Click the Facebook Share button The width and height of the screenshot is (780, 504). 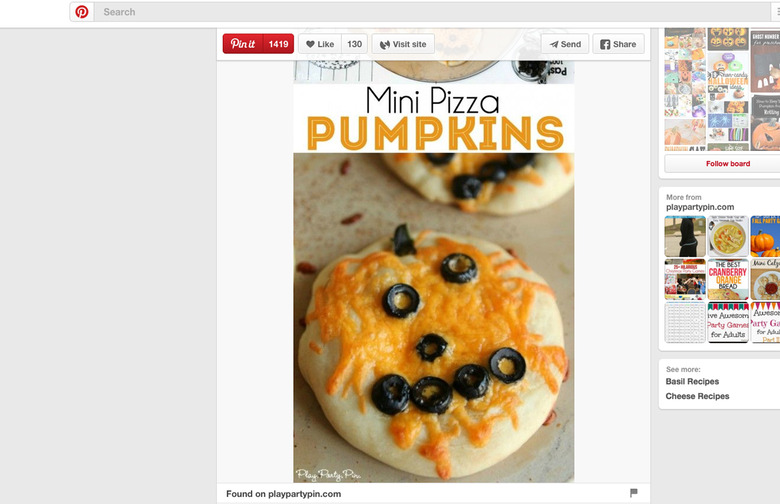(618, 44)
